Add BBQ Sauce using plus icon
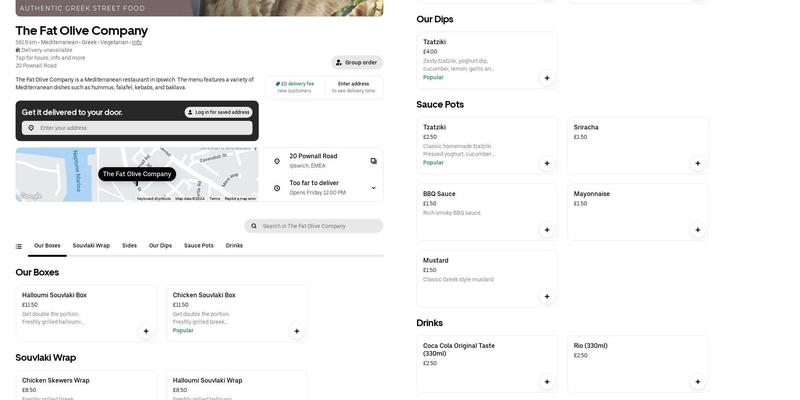800x400 pixels. [547, 230]
